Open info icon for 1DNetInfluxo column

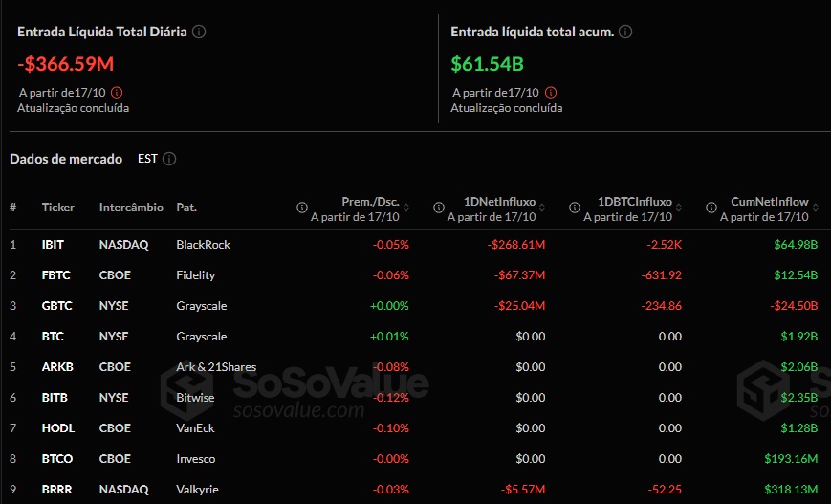point(439,208)
